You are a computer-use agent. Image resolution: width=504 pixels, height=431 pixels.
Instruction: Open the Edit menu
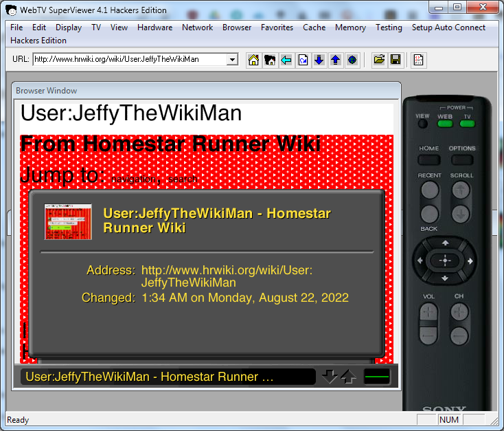[39, 27]
